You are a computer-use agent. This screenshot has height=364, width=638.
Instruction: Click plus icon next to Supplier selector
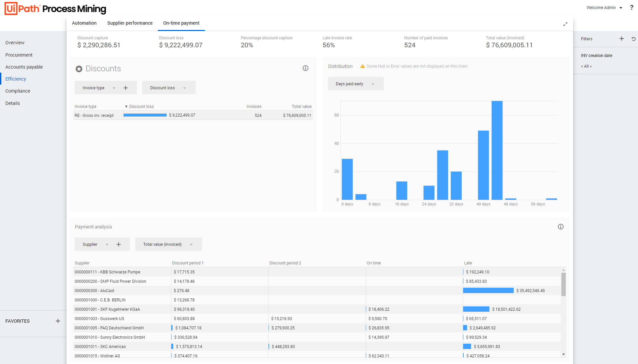(x=119, y=244)
